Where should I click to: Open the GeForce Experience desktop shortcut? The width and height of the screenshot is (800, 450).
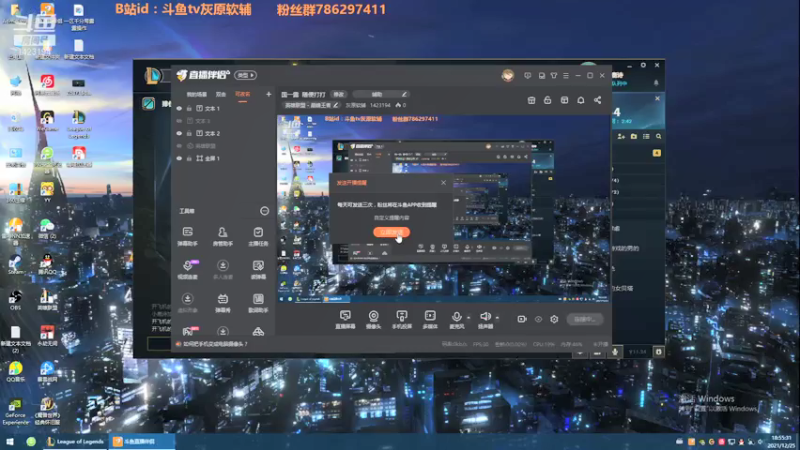point(15,412)
